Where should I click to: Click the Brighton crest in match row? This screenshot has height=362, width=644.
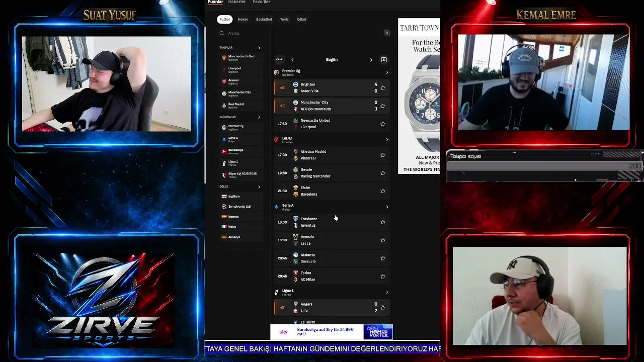[x=295, y=84]
